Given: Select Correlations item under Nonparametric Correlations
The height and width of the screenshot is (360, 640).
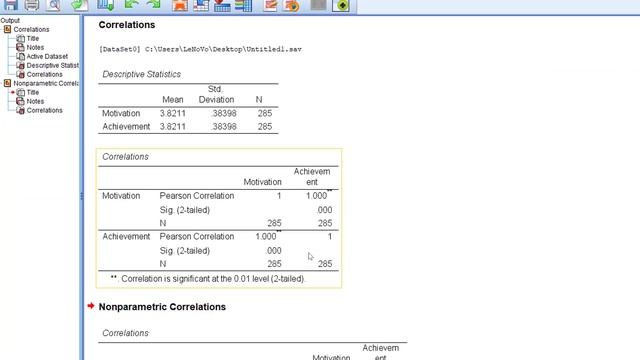Looking at the screenshot, I should pos(44,110).
